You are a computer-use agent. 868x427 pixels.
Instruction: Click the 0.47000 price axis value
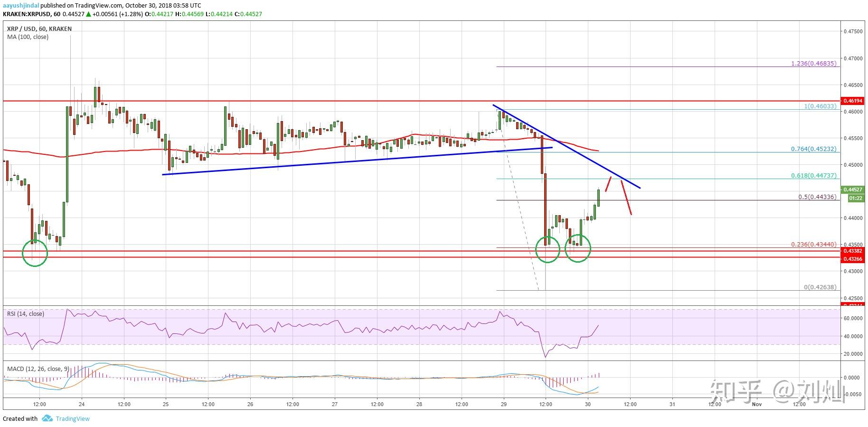coord(853,58)
